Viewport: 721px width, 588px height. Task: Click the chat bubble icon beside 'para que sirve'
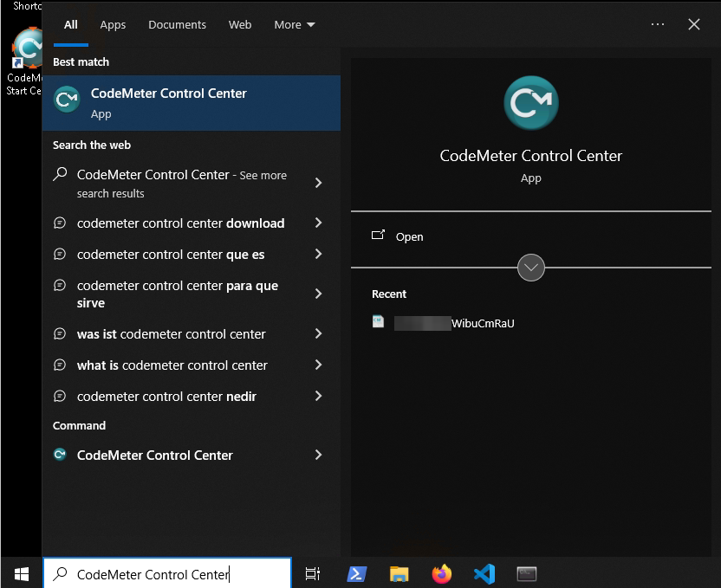click(x=60, y=285)
